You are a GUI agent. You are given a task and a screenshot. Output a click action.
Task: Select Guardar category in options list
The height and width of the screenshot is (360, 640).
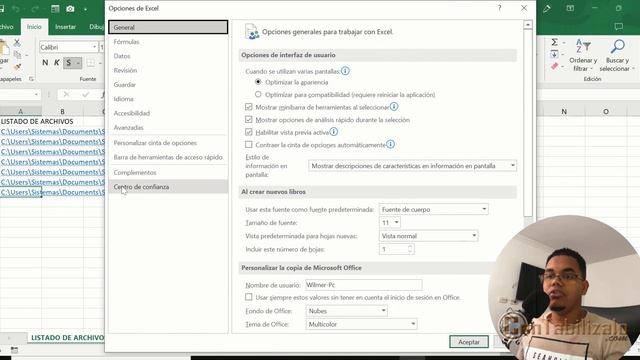coord(168,84)
